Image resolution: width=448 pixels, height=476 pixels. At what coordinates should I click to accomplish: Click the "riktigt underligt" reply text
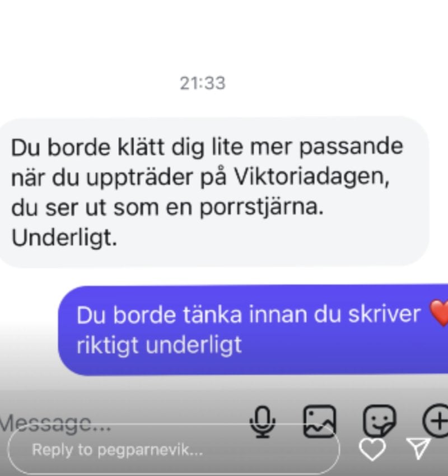coord(159,345)
